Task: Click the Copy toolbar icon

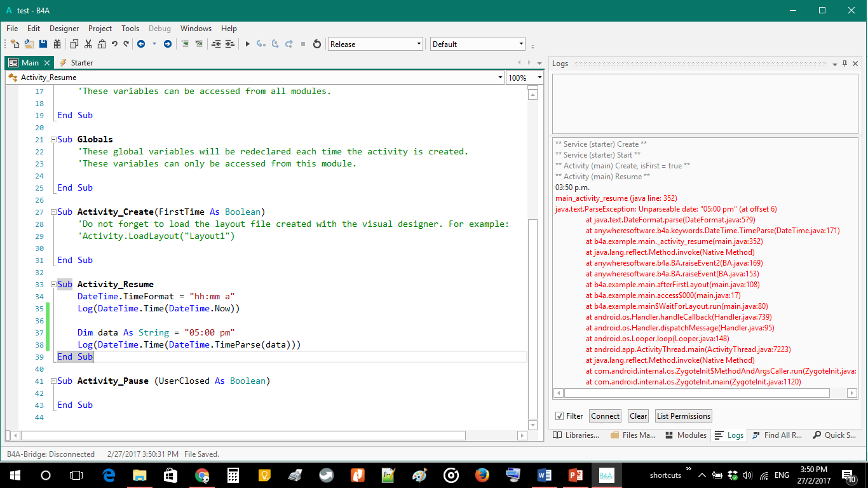Action: click(x=74, y=44)
